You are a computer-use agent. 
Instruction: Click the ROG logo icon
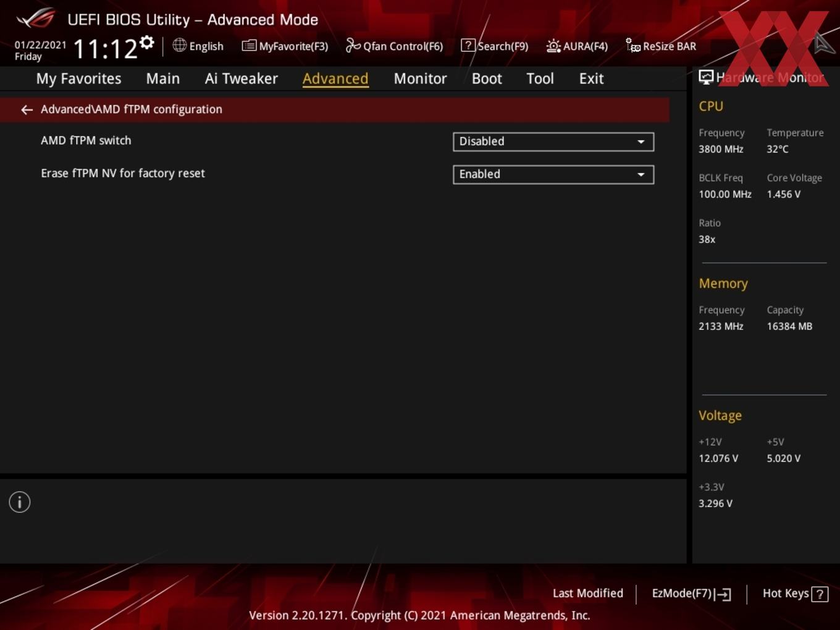coord(36,19)
